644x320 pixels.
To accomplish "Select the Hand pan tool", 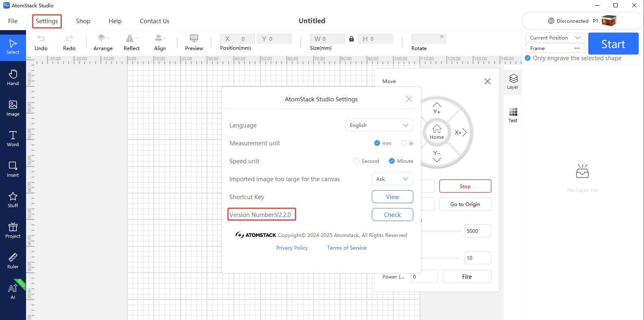I will coord(13,77).
